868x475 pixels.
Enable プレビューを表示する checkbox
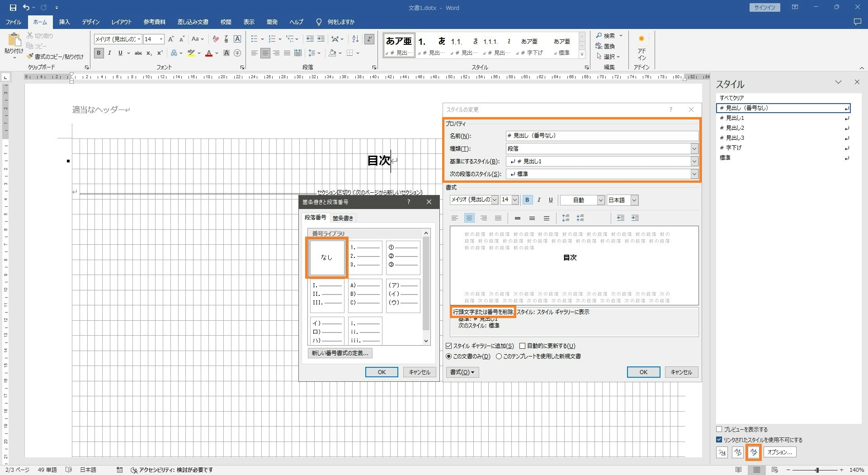click(x=719, y=429)
